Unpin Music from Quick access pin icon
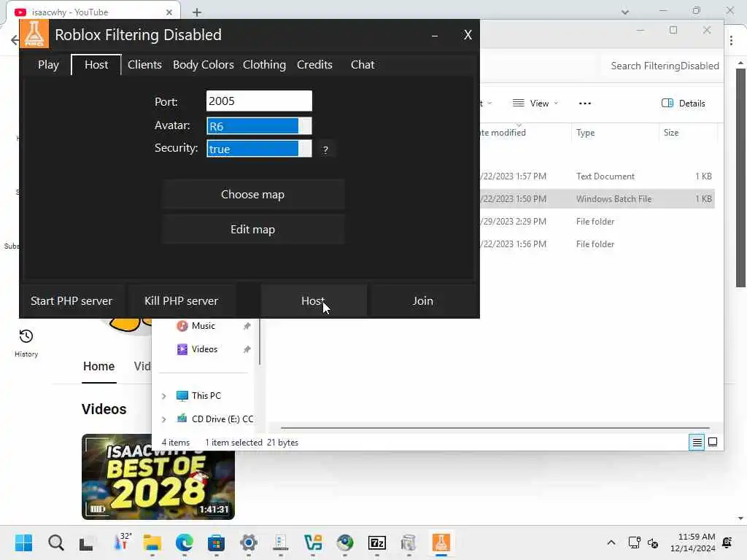Viewport: 747px width, 560px height. (x=247, y=326)
